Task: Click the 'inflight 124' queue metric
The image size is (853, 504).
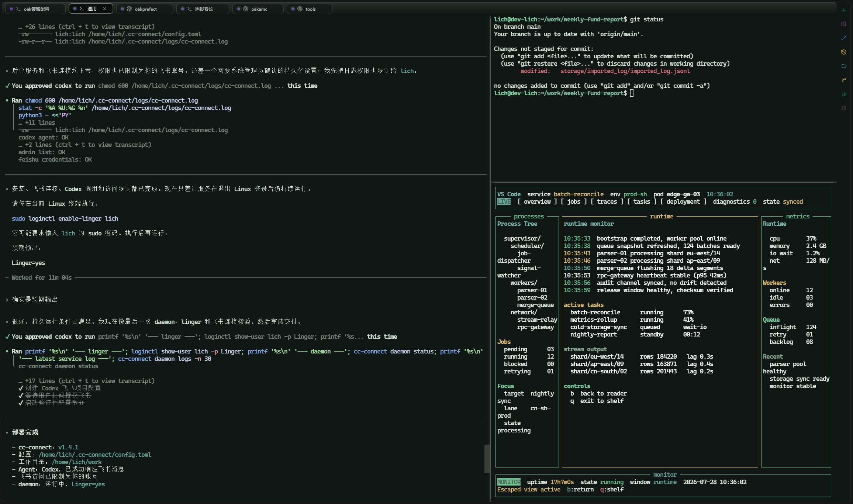Action: 793,327
